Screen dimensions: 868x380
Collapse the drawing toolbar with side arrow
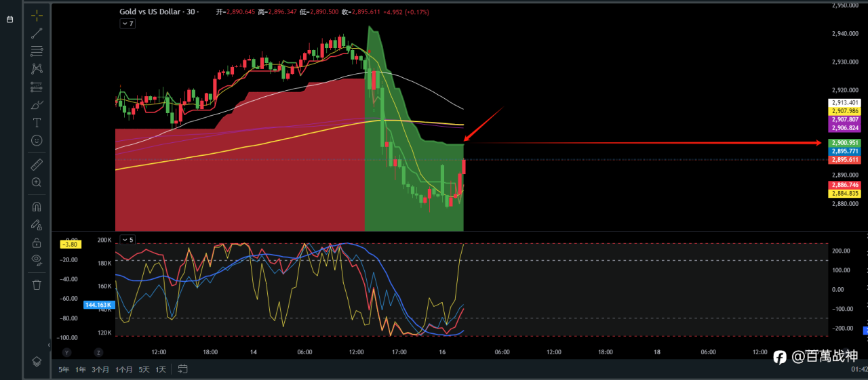click(x=49, y=345)
